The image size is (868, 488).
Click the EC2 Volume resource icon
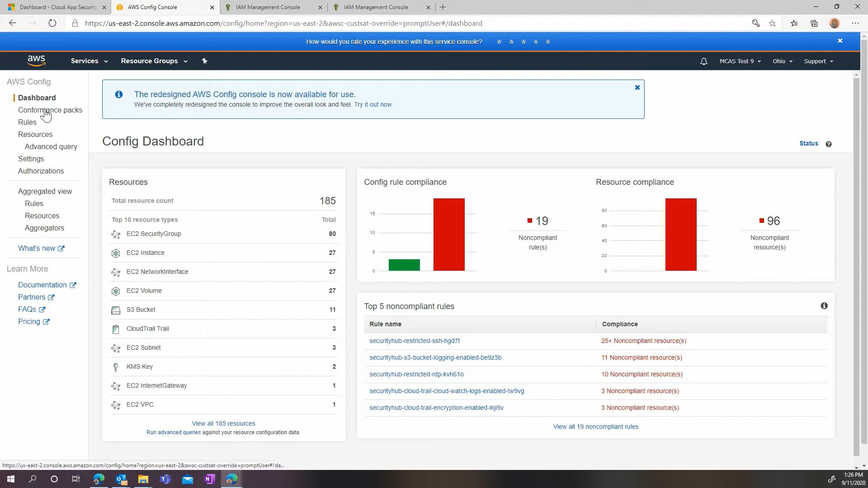(116, 291)
